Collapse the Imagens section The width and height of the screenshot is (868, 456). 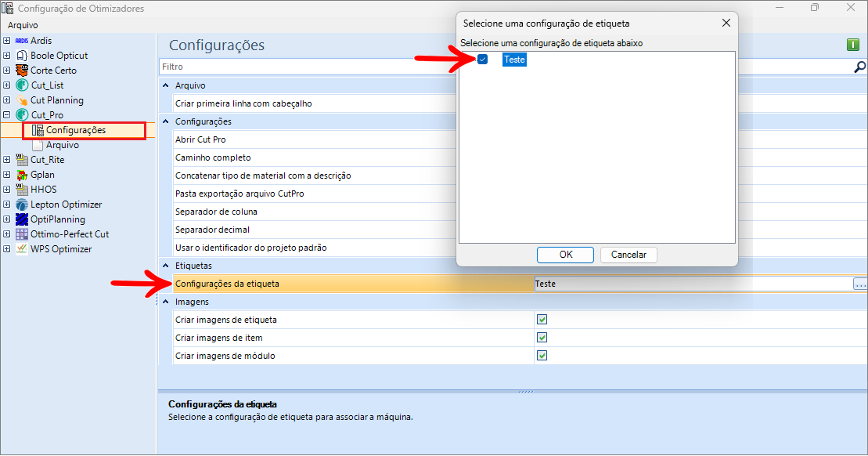click(165, 302)
